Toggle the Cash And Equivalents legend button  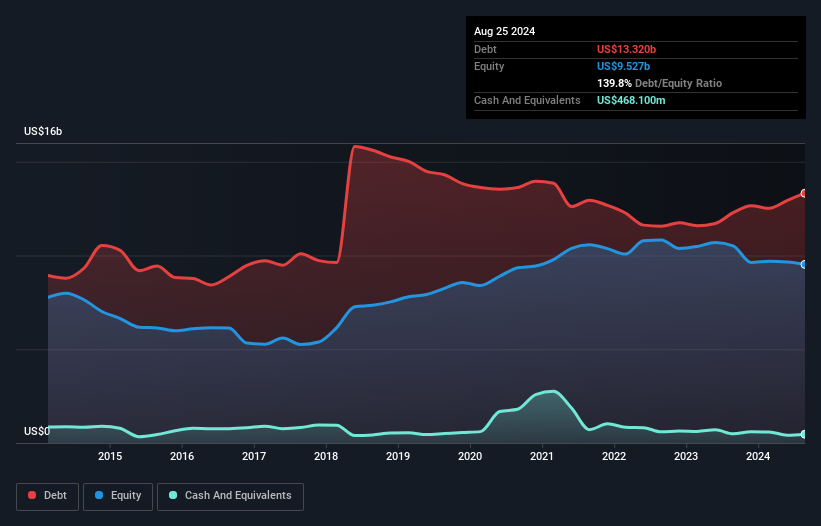click(x=230, y=496)
